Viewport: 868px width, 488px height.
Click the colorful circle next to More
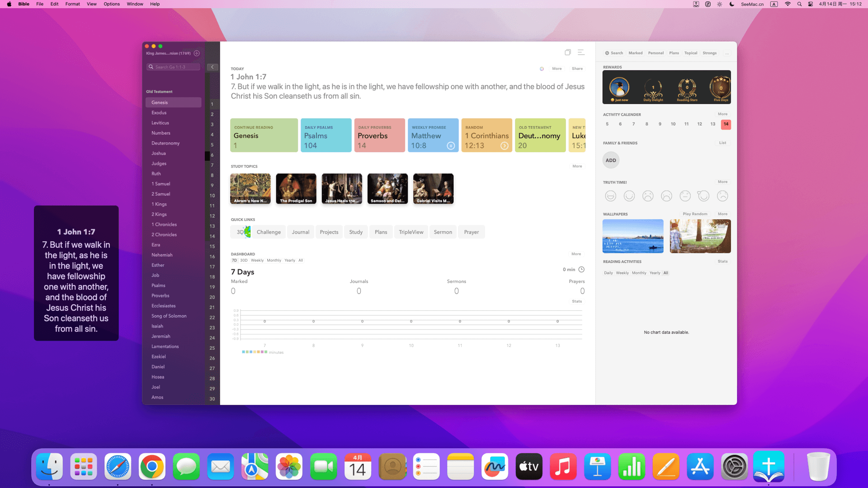click(542, 69)
